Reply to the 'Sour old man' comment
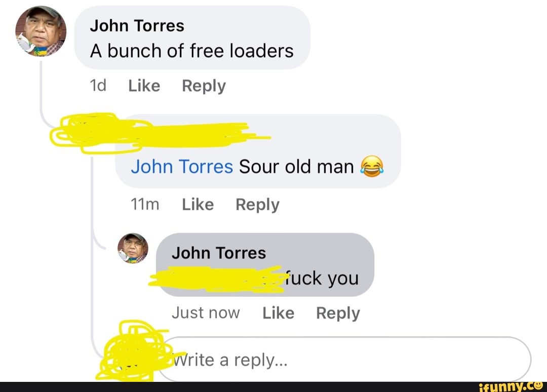The image size is (547, 392). point(257,205)
